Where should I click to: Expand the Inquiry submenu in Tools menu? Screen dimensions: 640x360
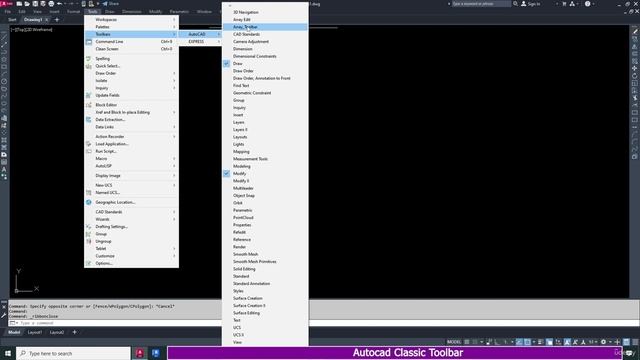pos(131,88)
